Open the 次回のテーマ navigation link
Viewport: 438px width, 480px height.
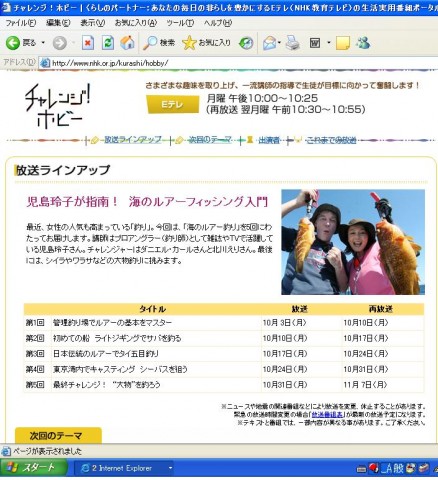pyautogui.click(x=210, y=140)
